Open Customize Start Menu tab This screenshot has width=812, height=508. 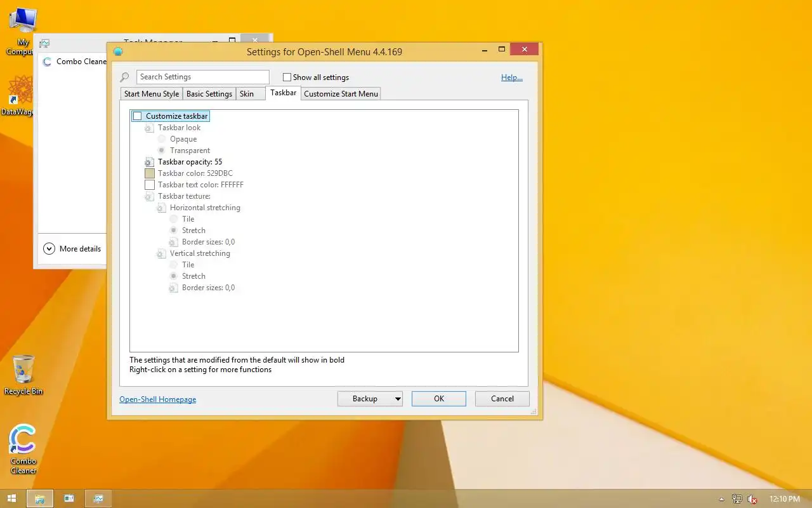pyautogui.click(x=341, y=94)
